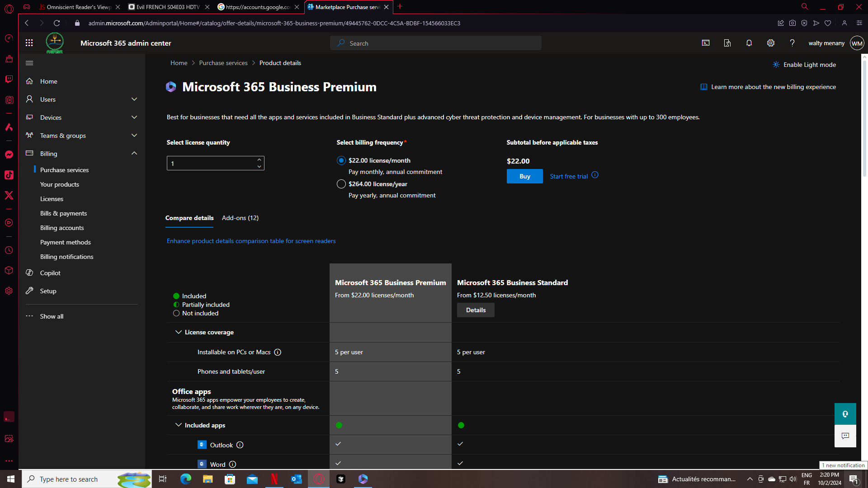Enable Light mode

(804, 65)
